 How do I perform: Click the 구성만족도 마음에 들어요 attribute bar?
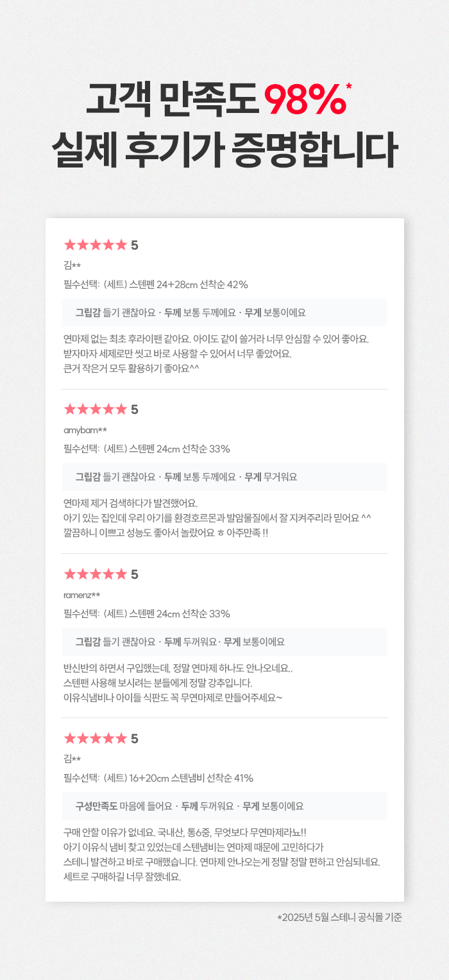(x=224, y=806)
